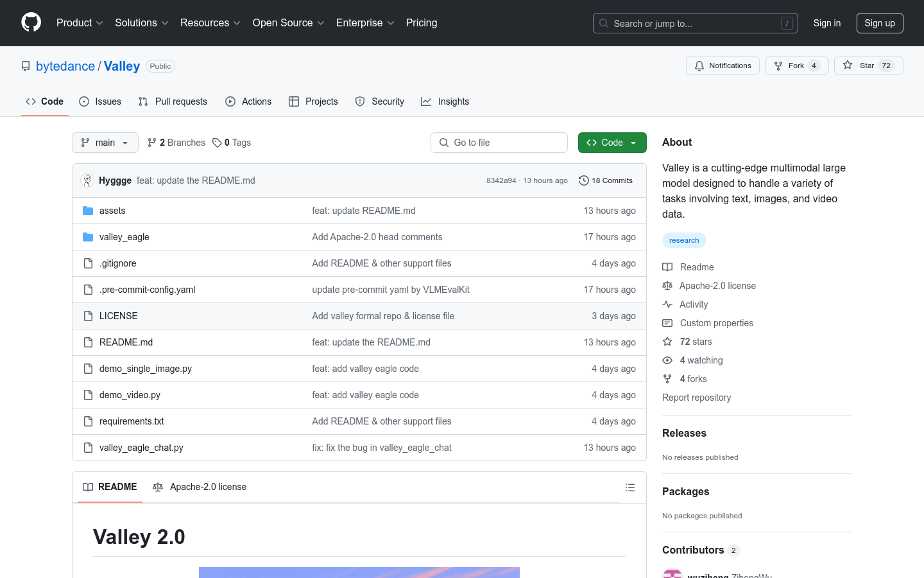Viewport: 924px width, 578px height.
Task: Click the branch icon beside 2 Branches
Action: [152, 143]
